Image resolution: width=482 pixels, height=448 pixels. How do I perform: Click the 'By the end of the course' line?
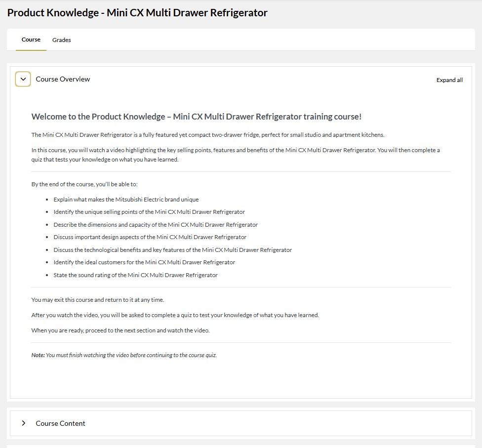84,184
